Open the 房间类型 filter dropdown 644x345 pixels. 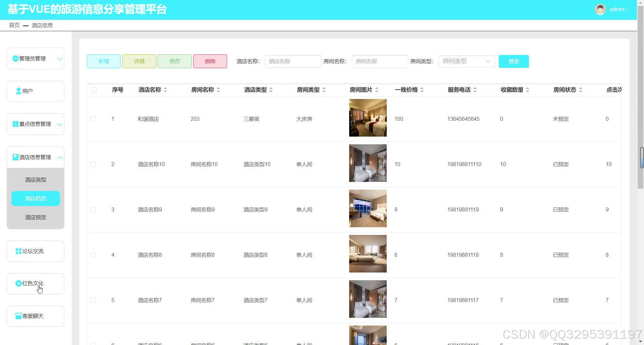[467, 61]
